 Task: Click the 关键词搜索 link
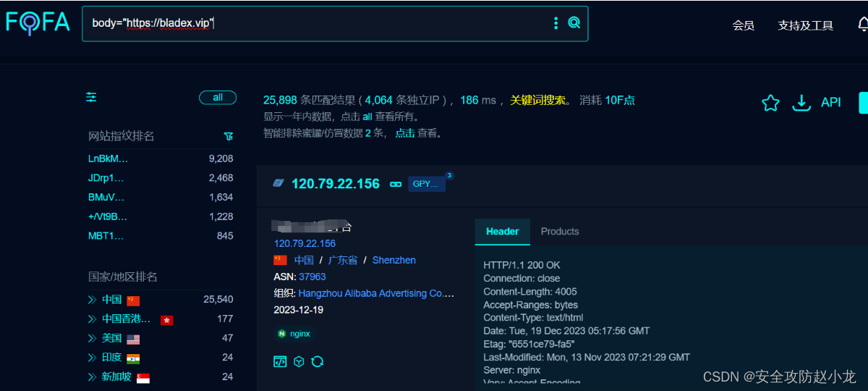(537, 100)
